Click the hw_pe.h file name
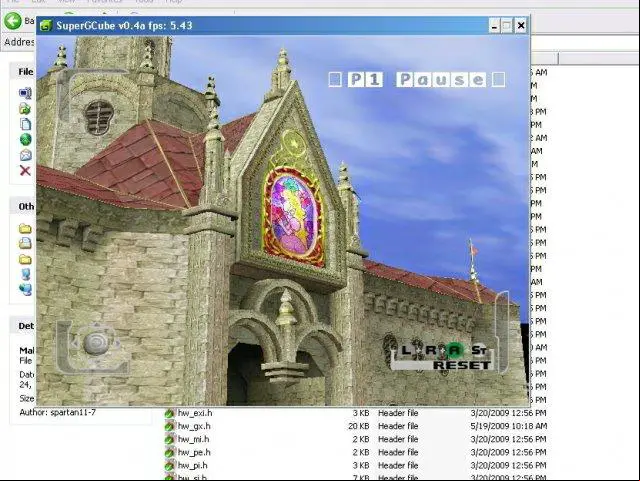Viewport: 640px width, 481px height. [194, 452]
